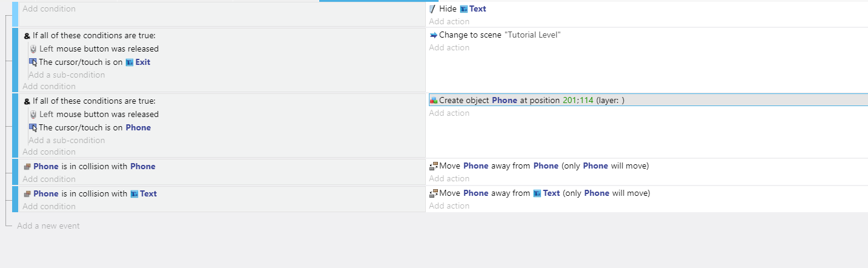
Task: Click mouse icon beside first 'Left mouse button was released'
Action: 33,49
